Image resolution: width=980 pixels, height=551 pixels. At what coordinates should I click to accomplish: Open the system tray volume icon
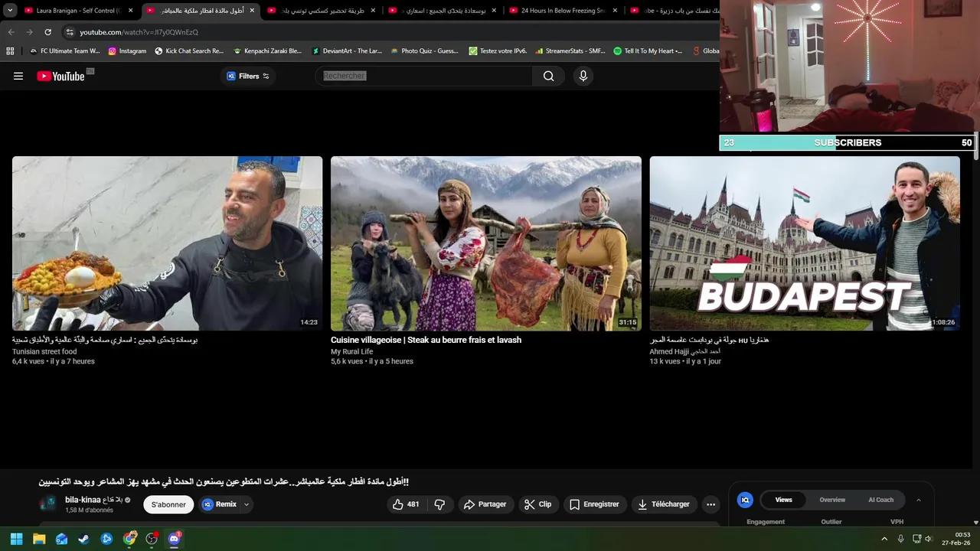(x=928, y=539)
